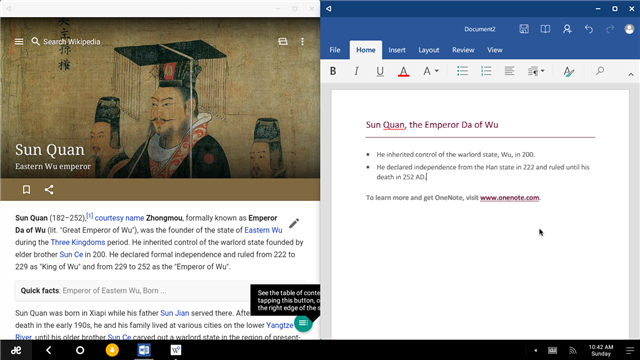The width and height of the screenshot is (640, 360).
Task: Click the Find magnifier icon in Word
Action: [600, 71]
